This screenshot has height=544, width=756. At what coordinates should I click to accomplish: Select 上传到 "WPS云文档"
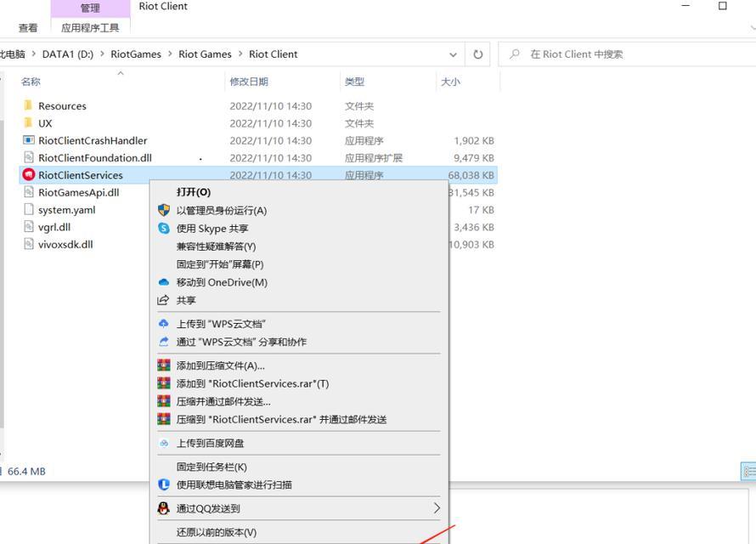tap(221, 324)
